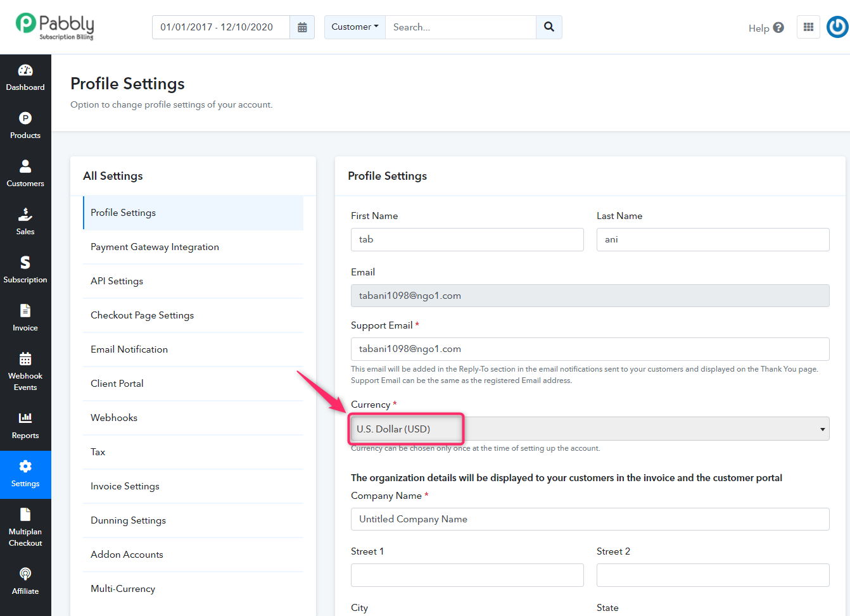This screenshot has width=850, height=616.
Task: Open the apps grid icon
Action: pos(808,27)
